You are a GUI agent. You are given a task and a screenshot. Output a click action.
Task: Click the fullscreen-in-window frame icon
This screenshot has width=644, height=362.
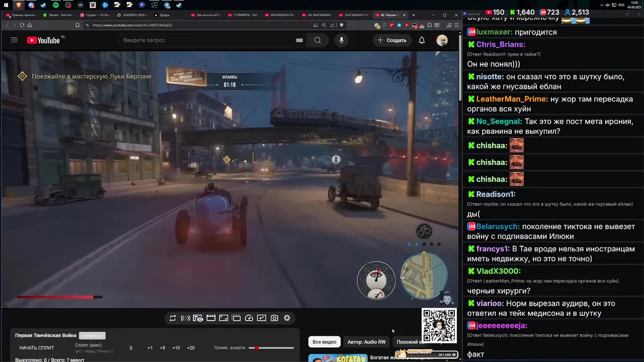point(223,318)
